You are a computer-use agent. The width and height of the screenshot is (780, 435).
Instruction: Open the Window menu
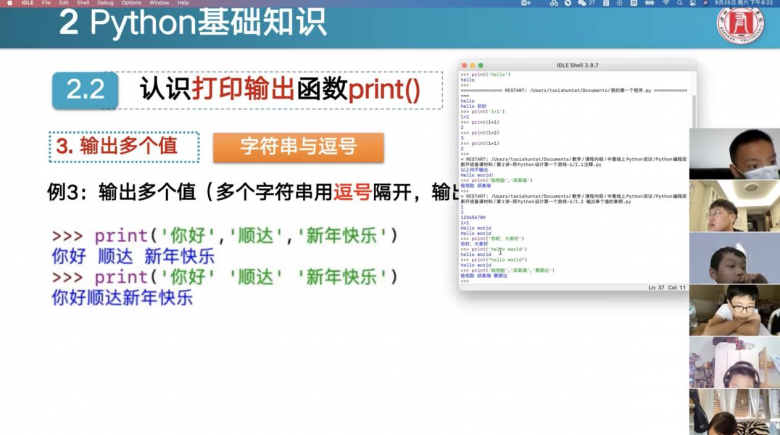[159, 3]
